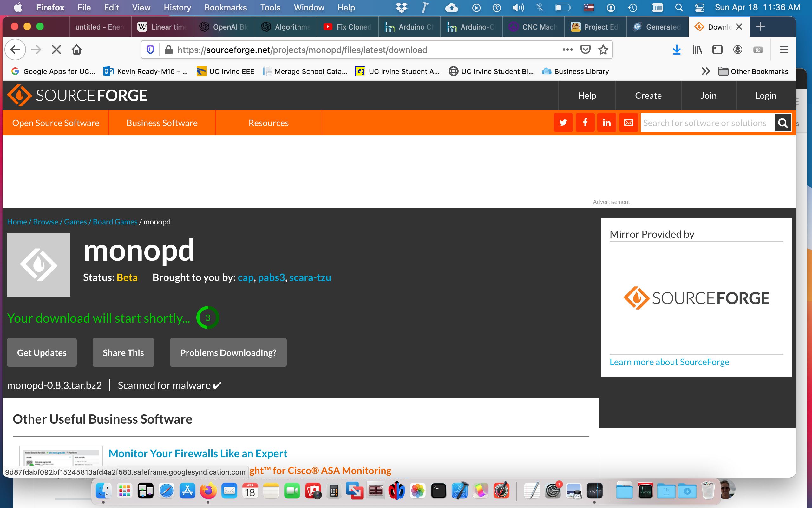Open the Firefox account avatar icon
Viewport: 812px width, 508px height.
click(737, 50)
